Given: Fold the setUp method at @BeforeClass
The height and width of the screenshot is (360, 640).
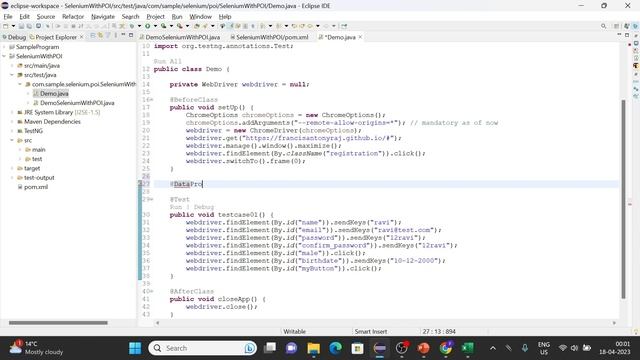Looking at the screenshot, I should click(x=152, y=100).
